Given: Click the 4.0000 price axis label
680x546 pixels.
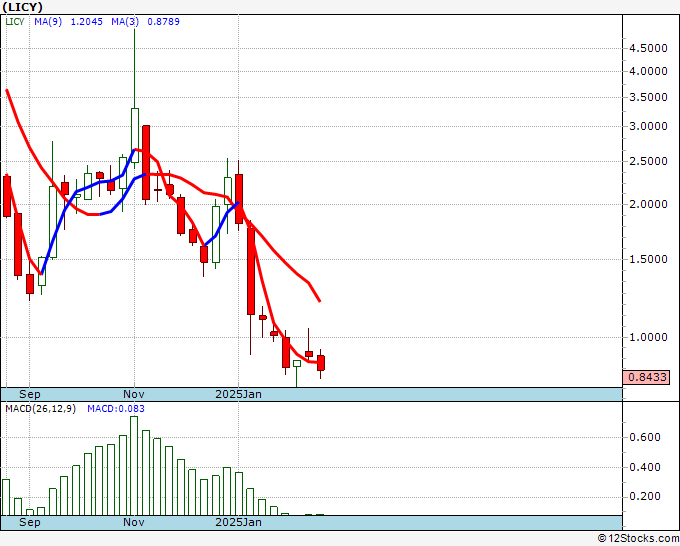Looking at the screenshot, I should 648,71.
